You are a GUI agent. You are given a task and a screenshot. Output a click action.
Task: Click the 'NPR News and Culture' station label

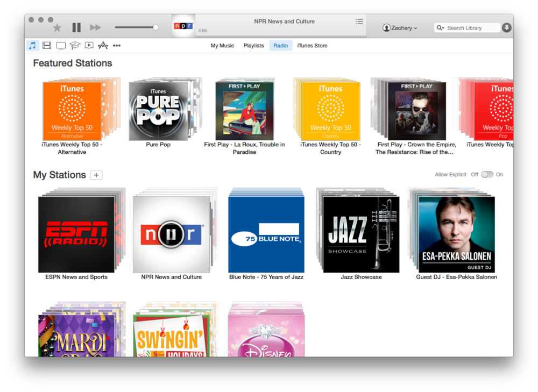coord(172,277)
